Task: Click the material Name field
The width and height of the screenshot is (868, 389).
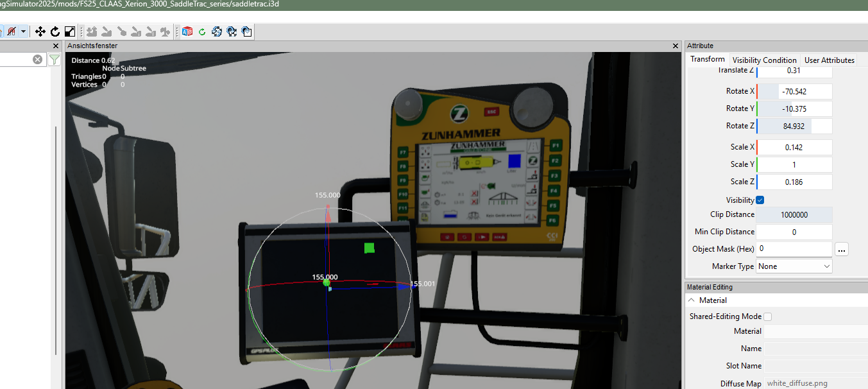Action: click(815, 349)
